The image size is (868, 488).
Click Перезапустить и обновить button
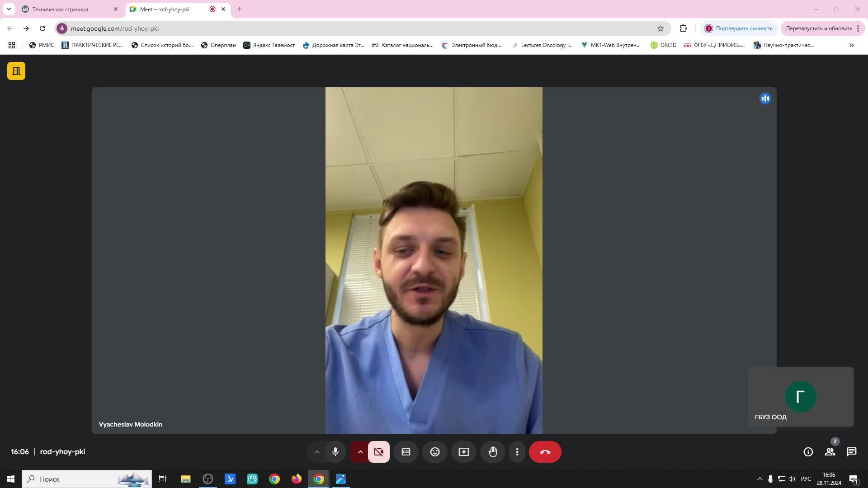818,28
